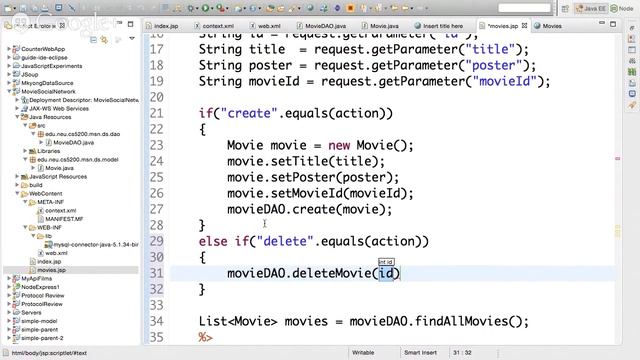Click the Run Last Tool icon with red toolbox
Viewport: 640px width, 360px height.
point(220,8)
